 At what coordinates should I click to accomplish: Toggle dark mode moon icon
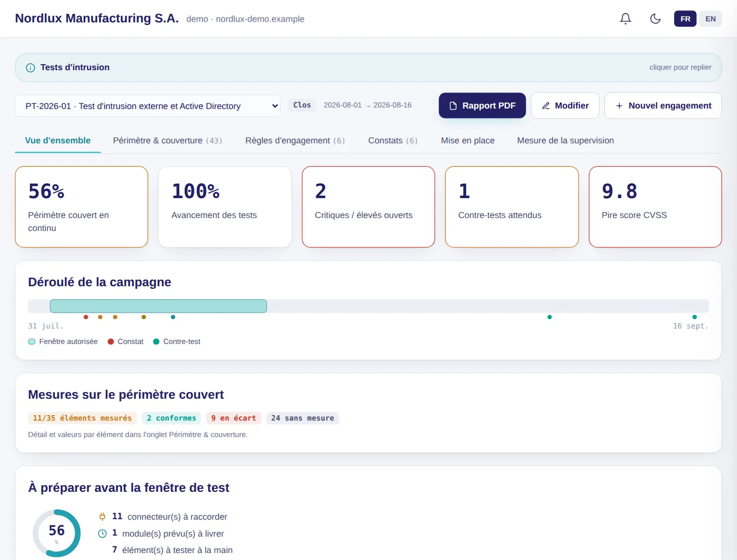coord(655,19)
